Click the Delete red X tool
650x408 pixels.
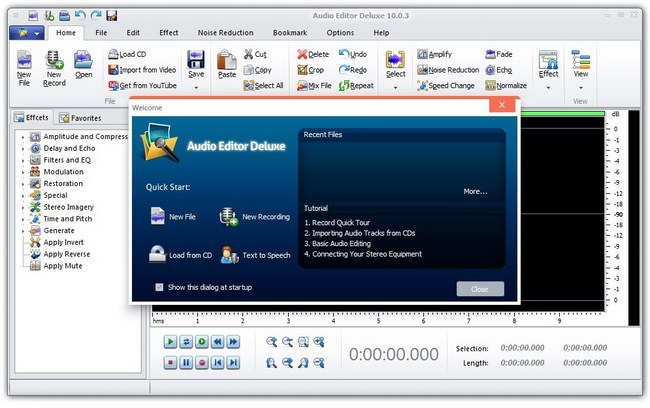click(x=313, y=54)
